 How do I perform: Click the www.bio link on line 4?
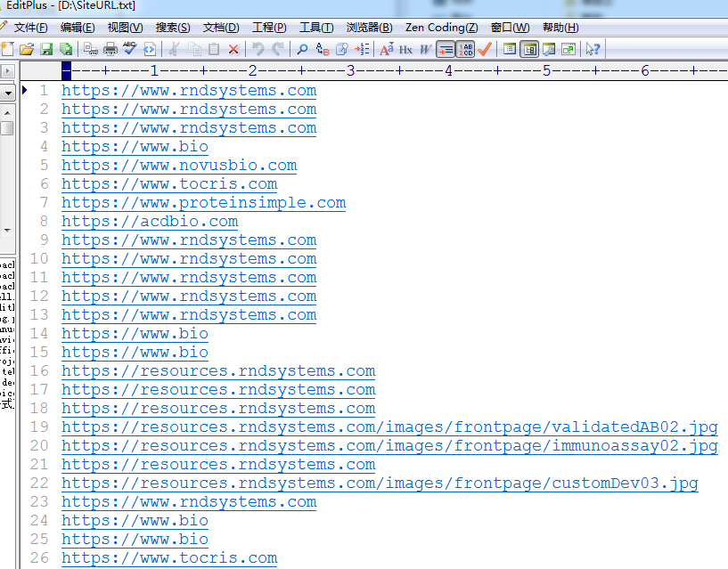(135, 147)
